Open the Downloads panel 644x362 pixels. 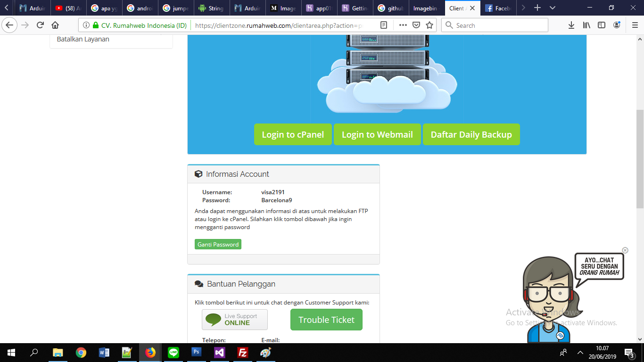[x=571, y=25]
